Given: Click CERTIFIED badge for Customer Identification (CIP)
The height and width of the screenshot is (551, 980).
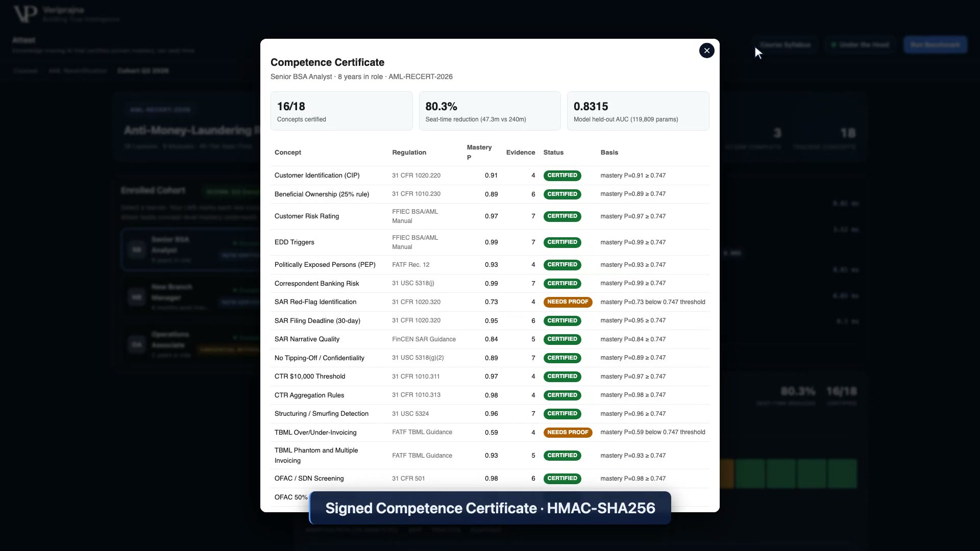Looking at the screenshot, I should (562, 176).
